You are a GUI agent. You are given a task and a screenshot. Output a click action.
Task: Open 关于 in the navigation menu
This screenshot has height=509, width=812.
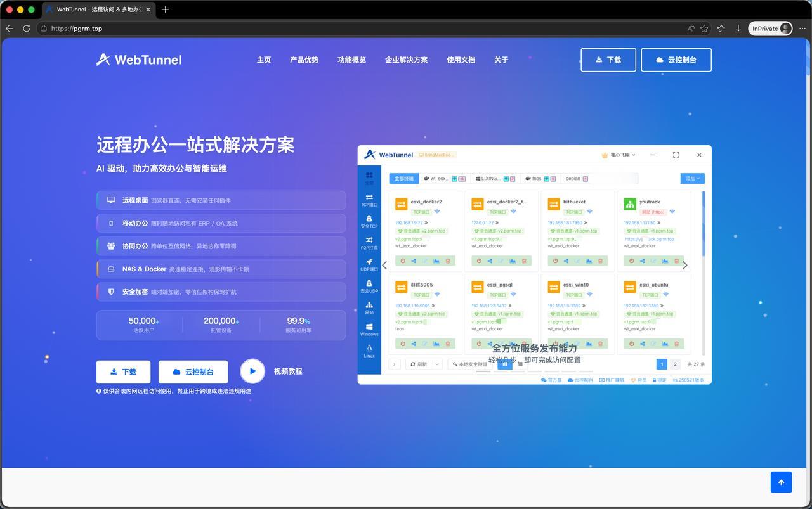(501, 60)
